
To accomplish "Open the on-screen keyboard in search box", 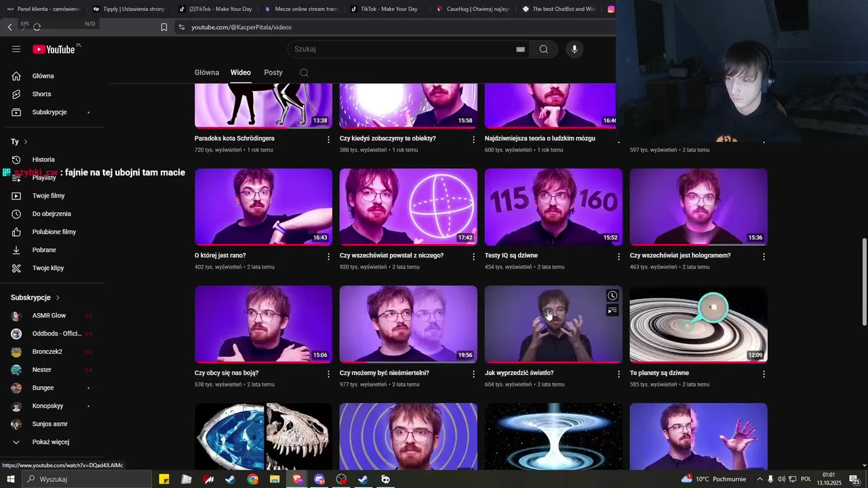I will click(x=520, y=49).
